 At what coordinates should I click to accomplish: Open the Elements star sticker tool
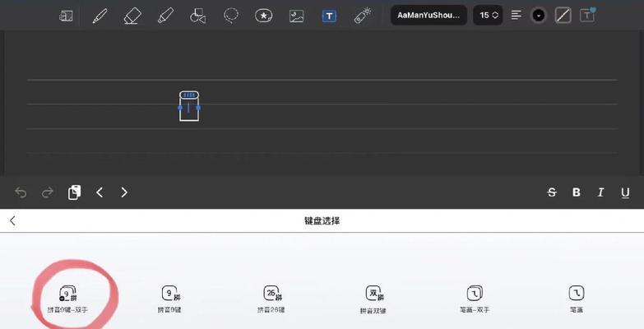click(x=264, y=16)
